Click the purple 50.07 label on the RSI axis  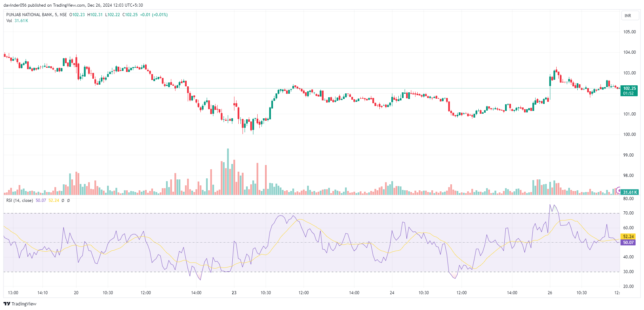[x=628, y=243]
